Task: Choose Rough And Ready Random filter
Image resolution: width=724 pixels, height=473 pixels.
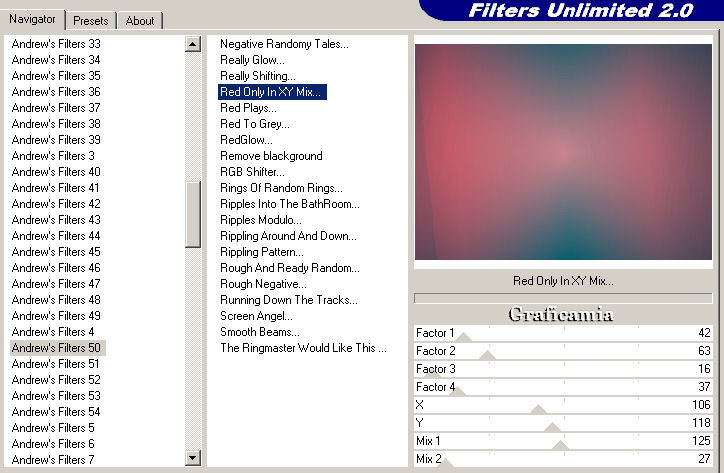Action: click(290, 268)
